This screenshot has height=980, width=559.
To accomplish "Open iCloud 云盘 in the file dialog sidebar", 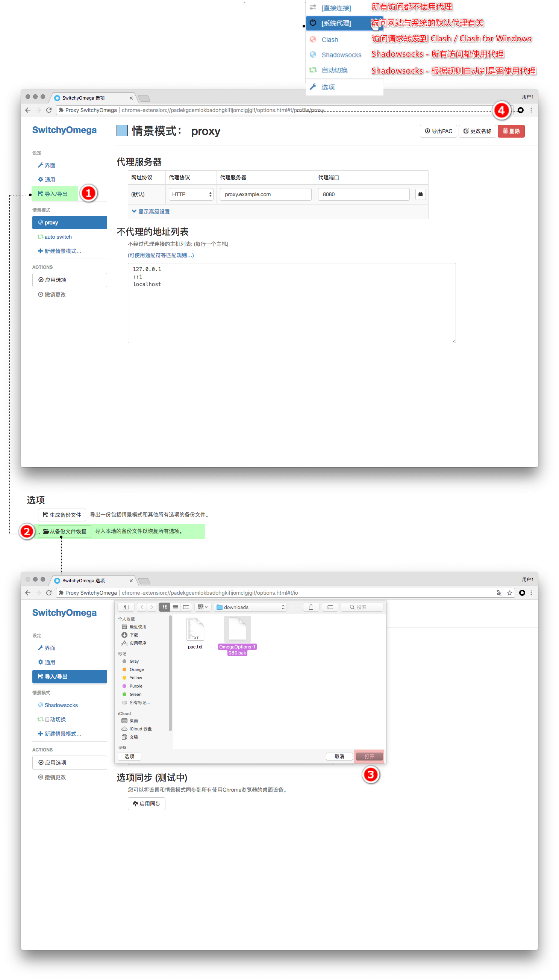I will [x=137, y=729].
